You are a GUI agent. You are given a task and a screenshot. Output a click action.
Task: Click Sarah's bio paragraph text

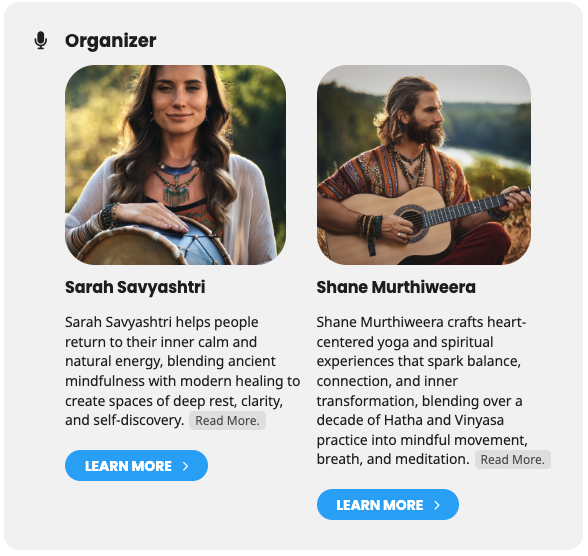pos(182,371)
